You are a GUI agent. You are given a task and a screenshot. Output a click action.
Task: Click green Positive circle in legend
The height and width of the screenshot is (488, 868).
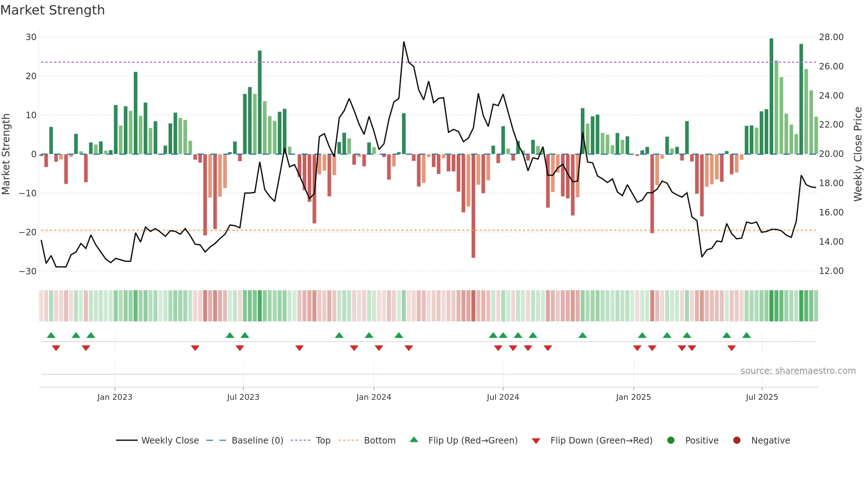671,440
